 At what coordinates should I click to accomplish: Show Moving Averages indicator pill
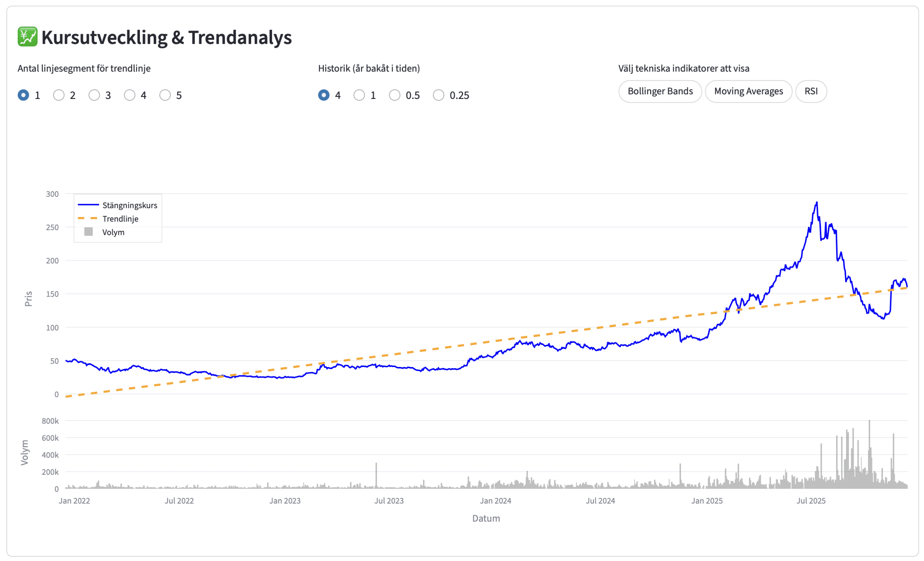[x=748, y=91]
